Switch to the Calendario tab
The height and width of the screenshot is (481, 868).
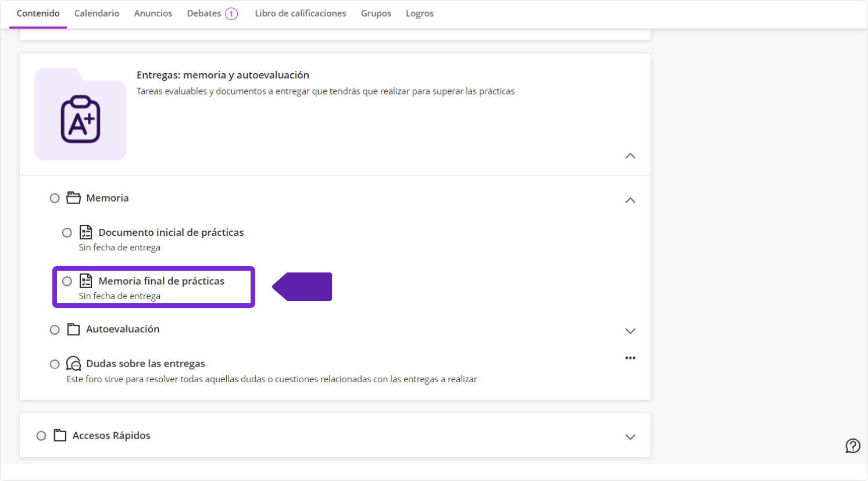97,13
